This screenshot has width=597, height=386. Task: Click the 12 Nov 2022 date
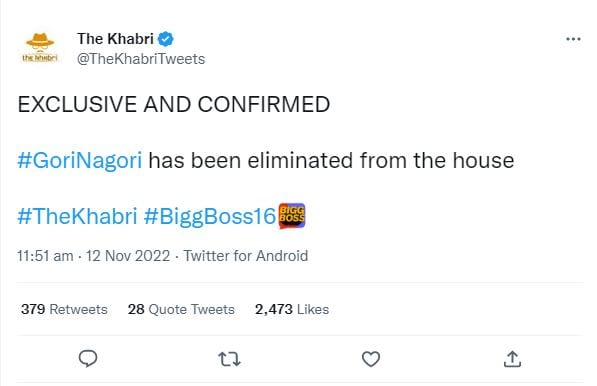click(128, 256)
